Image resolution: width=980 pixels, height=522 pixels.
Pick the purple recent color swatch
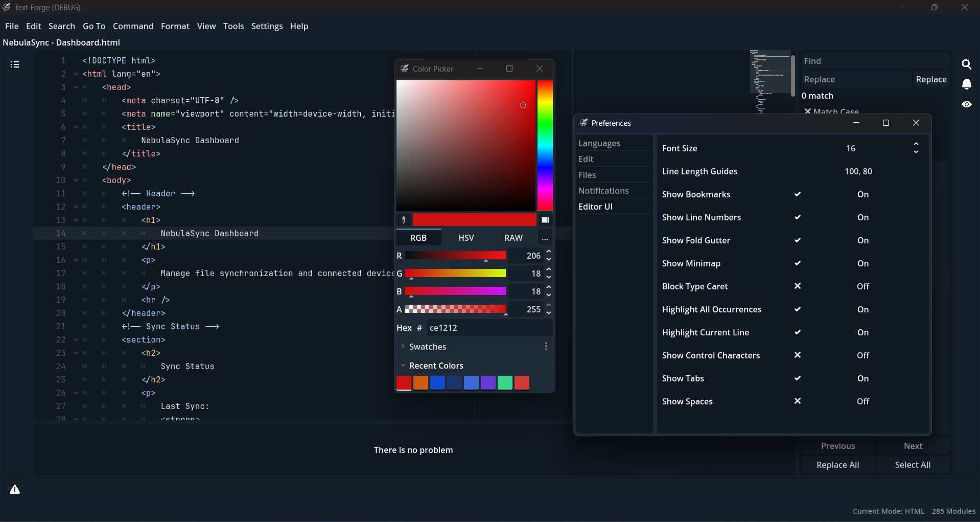click(x=488, y=383)
